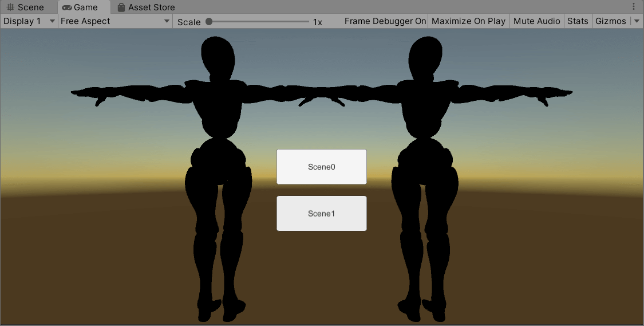Toggle Maximize On Play
This screenshot has height=326, width=644.
468,21
